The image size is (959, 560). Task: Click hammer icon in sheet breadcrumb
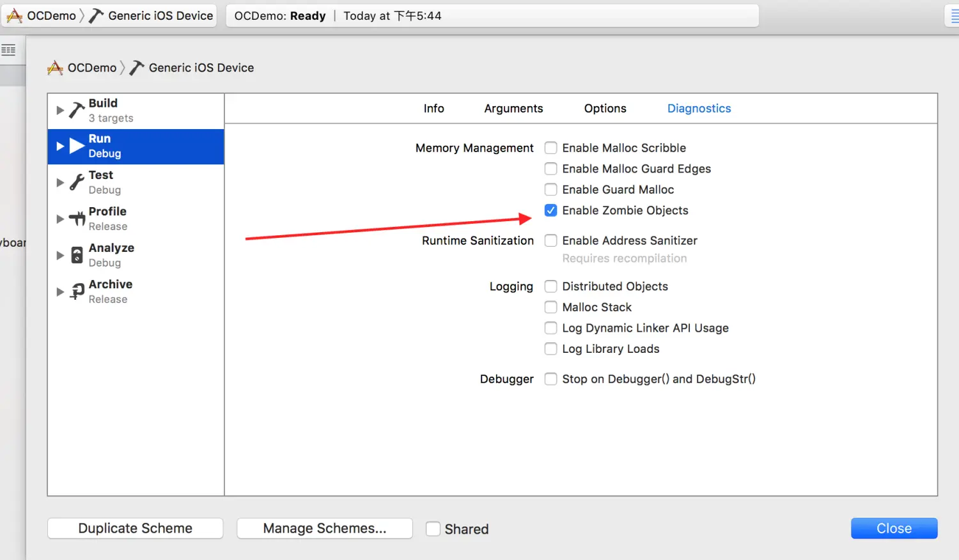tap(137, 68)
